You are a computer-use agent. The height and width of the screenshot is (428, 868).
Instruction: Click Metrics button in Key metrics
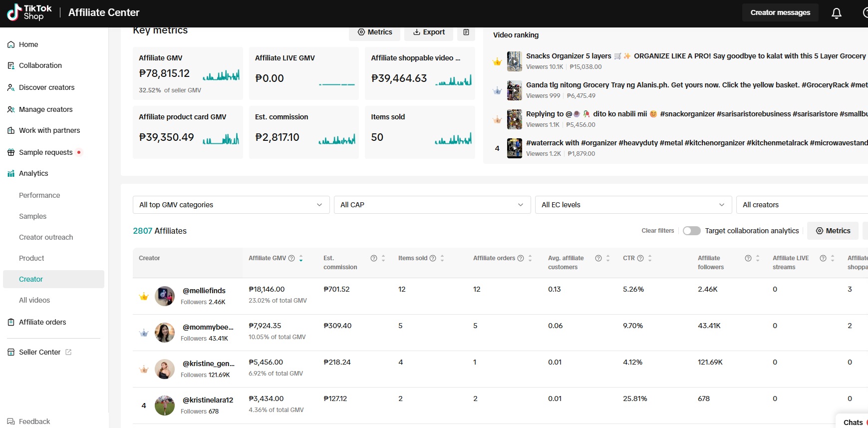point(375,32)
